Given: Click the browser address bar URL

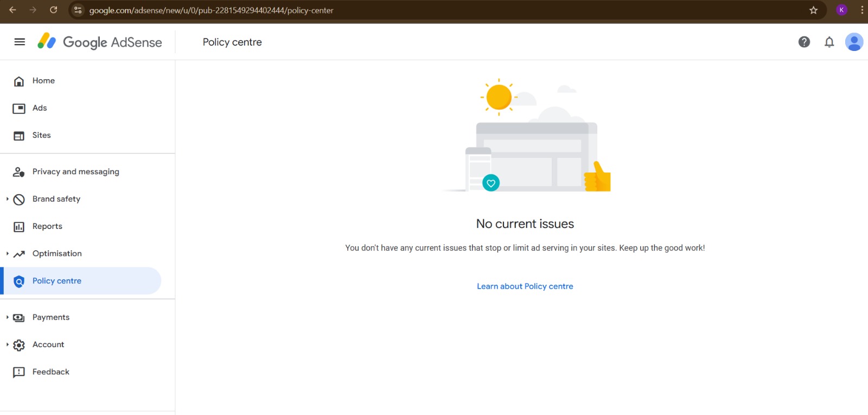Looking at the screenshot, I should 211,10.
